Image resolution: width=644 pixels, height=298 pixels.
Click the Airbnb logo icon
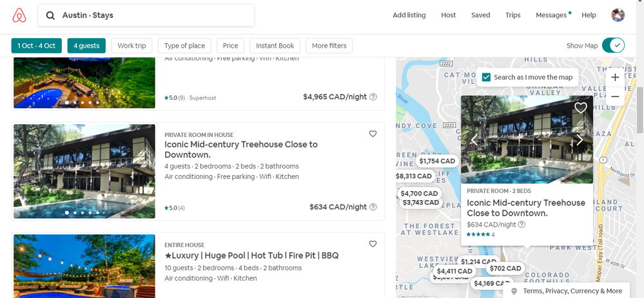[19, 15]
